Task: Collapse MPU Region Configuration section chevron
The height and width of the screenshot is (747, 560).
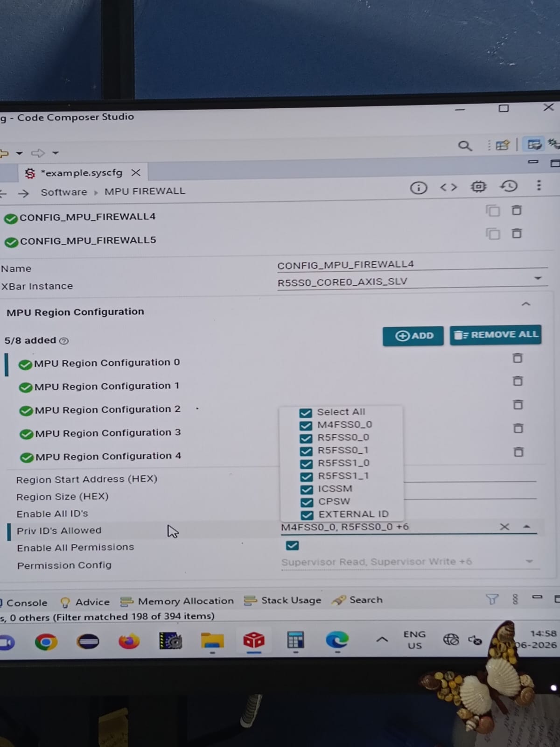Action: tap(526, 304)
